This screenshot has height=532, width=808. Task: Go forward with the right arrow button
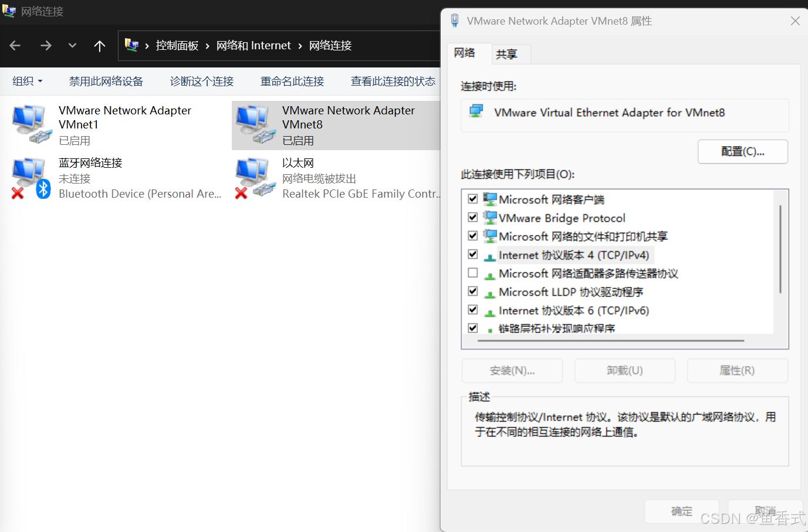46,46
